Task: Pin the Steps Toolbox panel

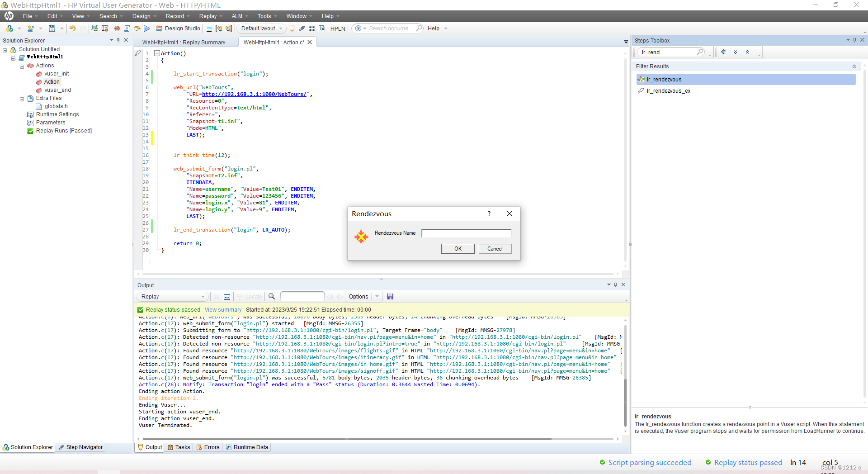Action: (x=854, y=40)
